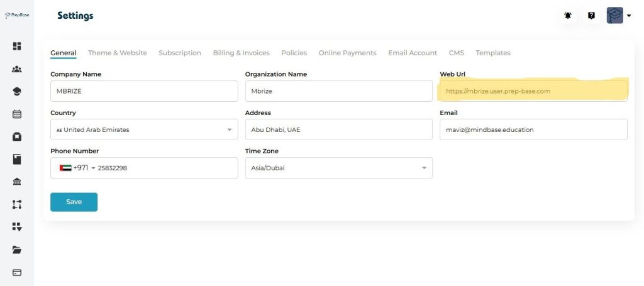The width and height of the screenshot is (644, 286).
Task: Click the help question mark icon
Action: (591, 16)
